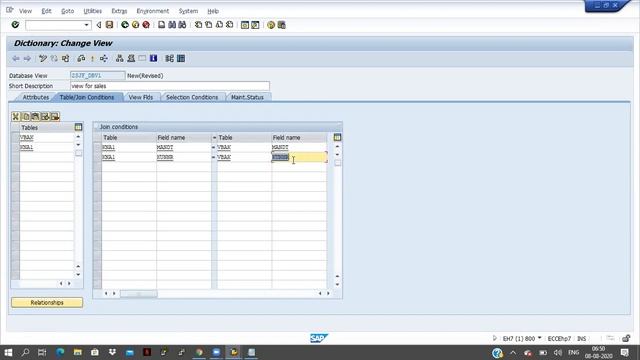Viewport: 640px width, 360px height.
Task: Switch to the Maint.Status tab
Action: point(247,97)
